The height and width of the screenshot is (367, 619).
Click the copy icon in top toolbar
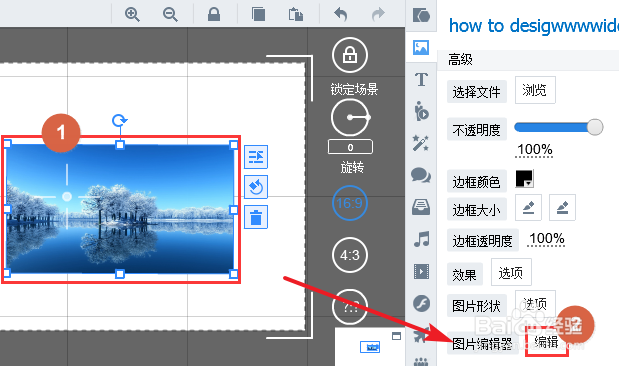(x=258, y=14)
